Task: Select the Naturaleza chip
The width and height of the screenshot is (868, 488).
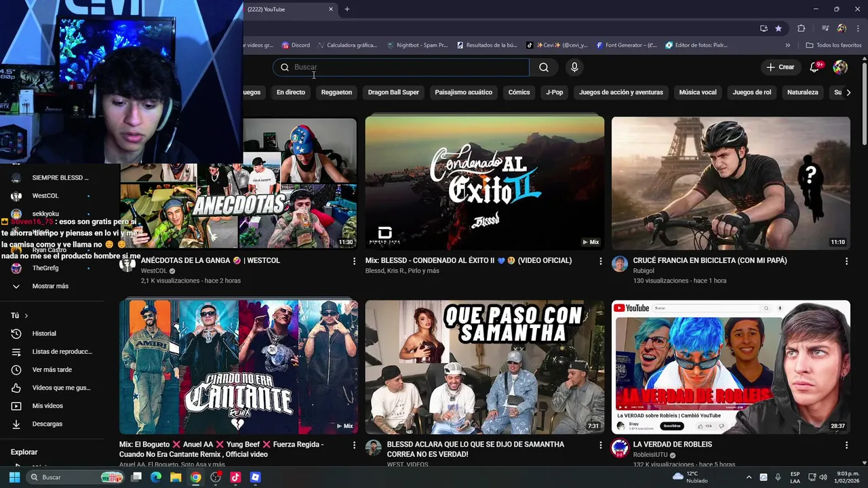Action: pyautogui.click(x=803, y=92)
